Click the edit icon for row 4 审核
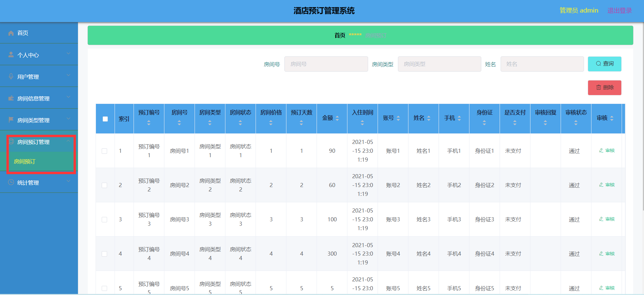 click(x=601, y=254)
